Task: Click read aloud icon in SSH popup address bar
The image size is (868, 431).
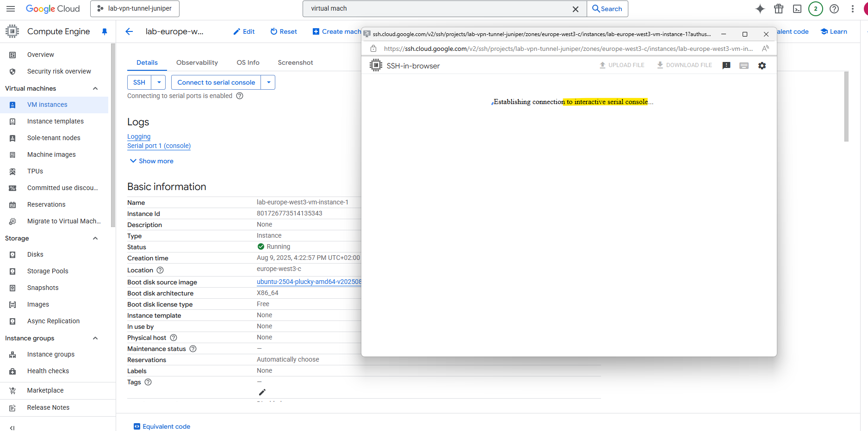Action: coord(765,48)
